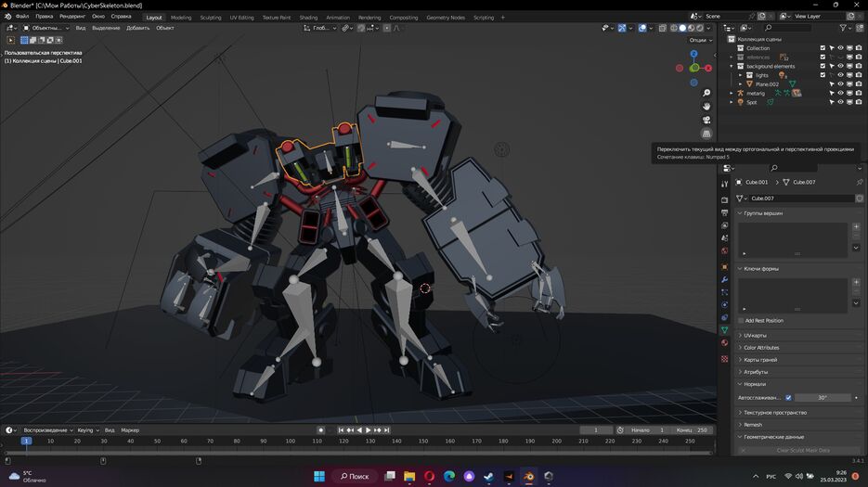This screenshot has height=487, width=868.
Task: Open the Output properties tab
Action: [725, 212]
